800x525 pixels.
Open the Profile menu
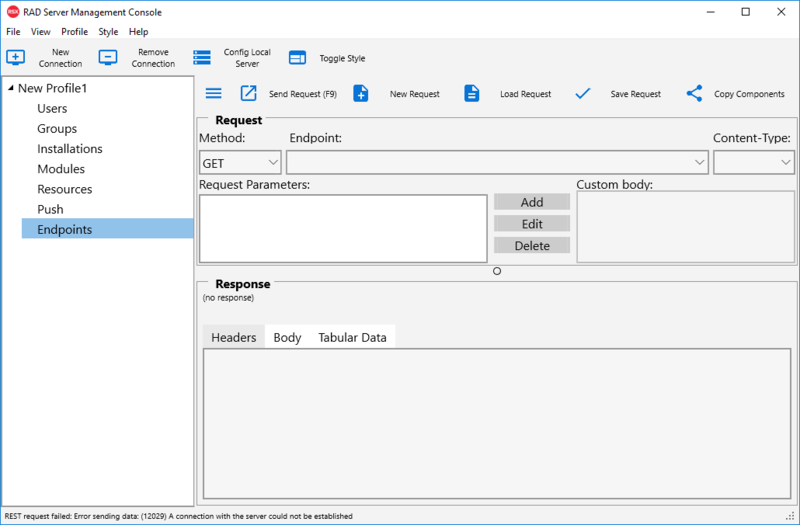tap(74, 32)
